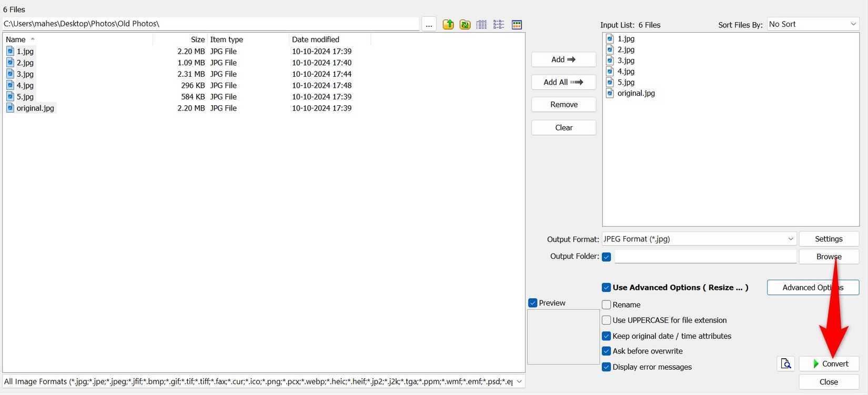This screenshot has width=868, height=395.
Task: Refresh the current folder listing
Action: (465, 25)
